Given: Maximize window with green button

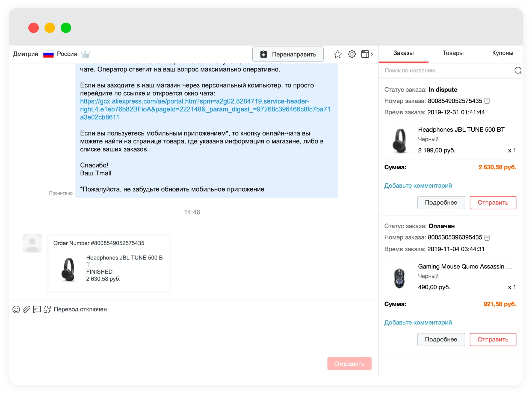Looking at the screenshot, I should coord(66,28).
